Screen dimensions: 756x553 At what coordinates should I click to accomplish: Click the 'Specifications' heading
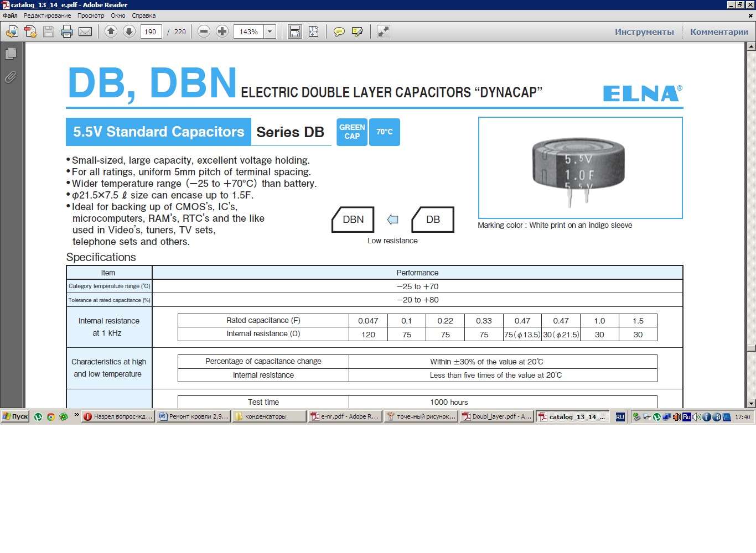click(101, 257)
